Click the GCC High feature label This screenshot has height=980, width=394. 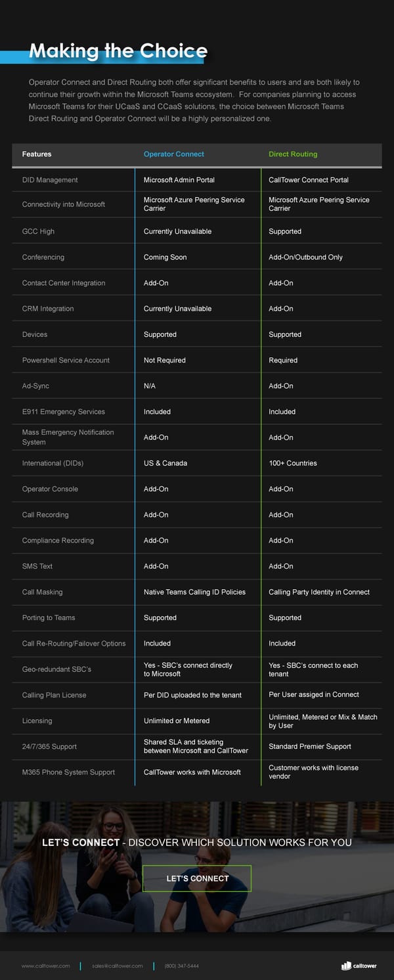tap(38, 231)
